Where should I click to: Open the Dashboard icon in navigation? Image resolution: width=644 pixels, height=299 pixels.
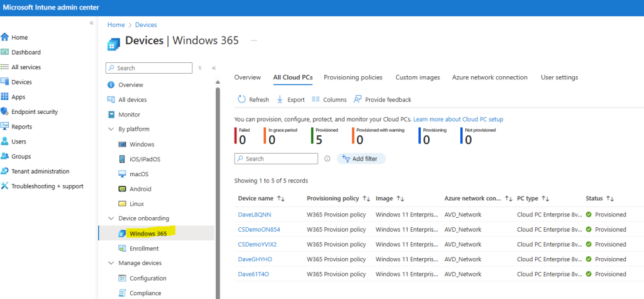point(5,52)
